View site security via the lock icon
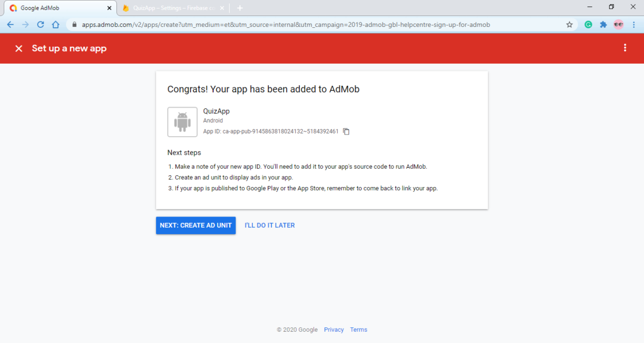The image size is (644, 343). [x=74, y=24]
